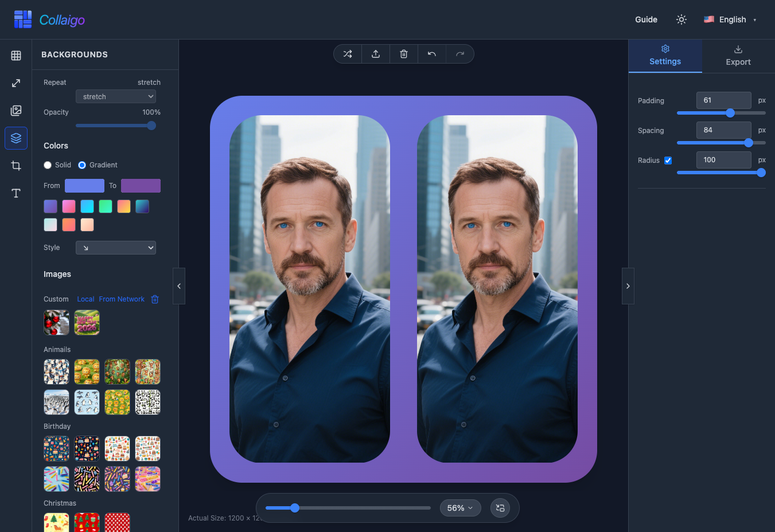Pick the peach gradient preset

tap(87, 225)
